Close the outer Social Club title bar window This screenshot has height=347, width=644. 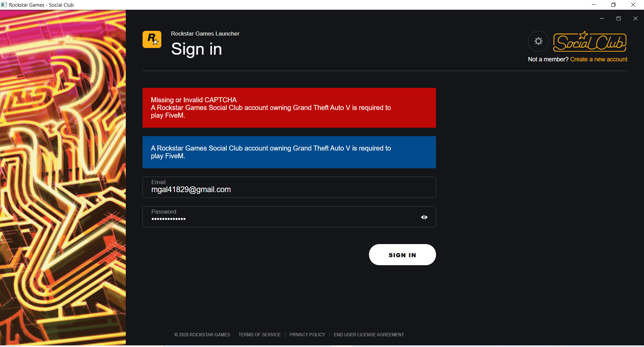click(633, 5)
